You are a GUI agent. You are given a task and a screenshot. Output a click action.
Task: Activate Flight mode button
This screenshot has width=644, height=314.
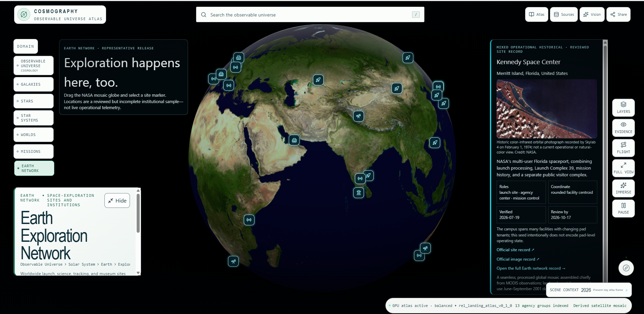[x=623, y=148]
